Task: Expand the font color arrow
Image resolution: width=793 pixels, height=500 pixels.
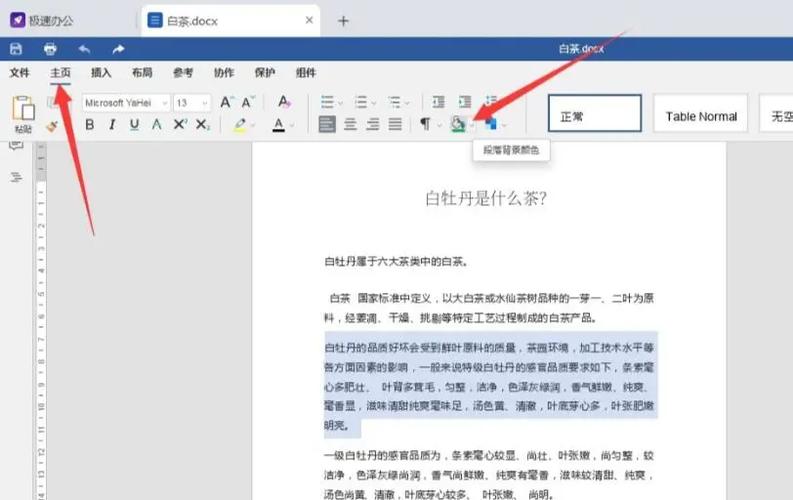Action: 292,125
